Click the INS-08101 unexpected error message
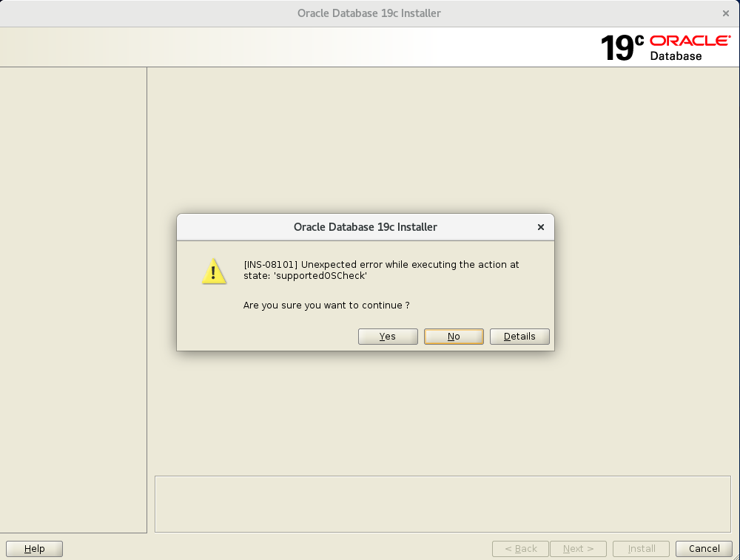Viewport: 740px width, 560px height. 381,270
